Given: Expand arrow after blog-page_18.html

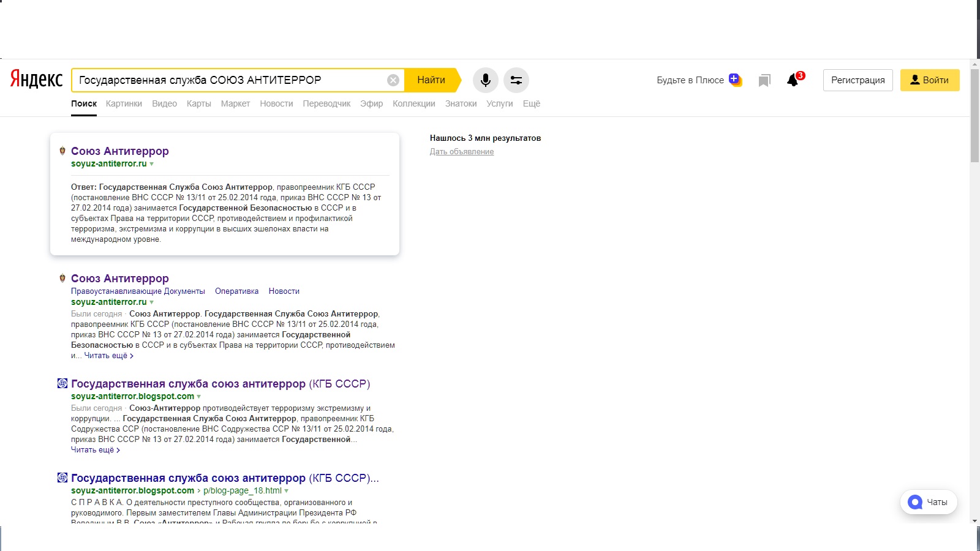Looking at the screenshot, I should click(287, 491).
